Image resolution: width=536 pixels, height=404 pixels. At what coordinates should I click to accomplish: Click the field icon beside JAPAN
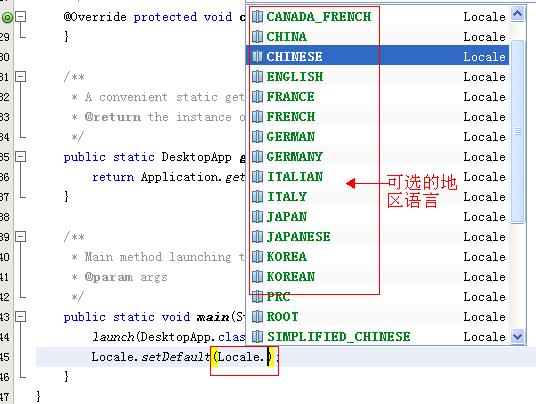[257, 216]
